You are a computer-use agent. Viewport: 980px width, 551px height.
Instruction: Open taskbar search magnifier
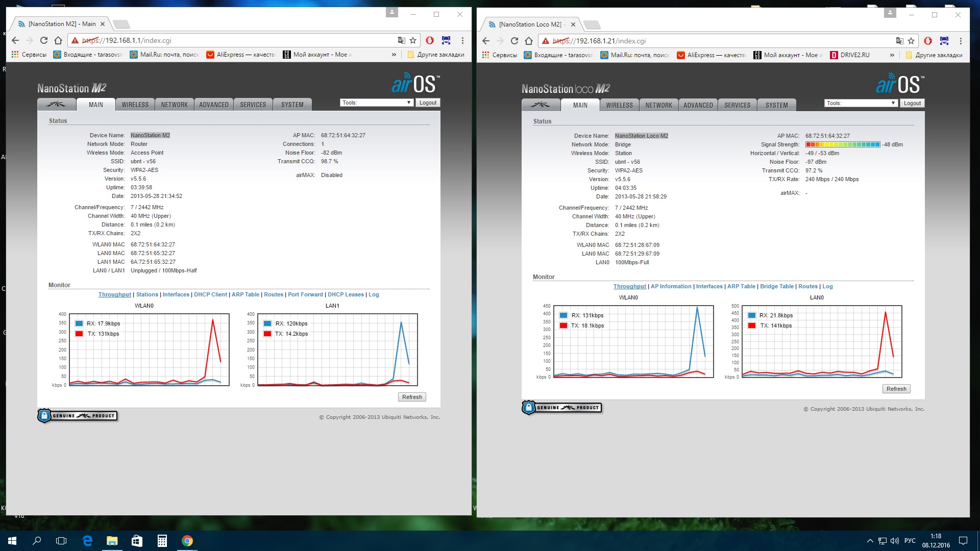(37, 541)
